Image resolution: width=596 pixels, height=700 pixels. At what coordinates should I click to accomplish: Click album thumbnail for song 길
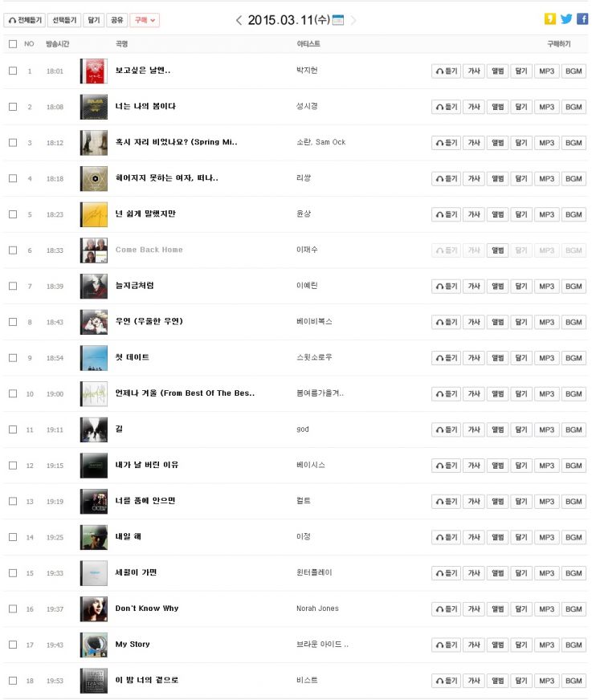94,429
